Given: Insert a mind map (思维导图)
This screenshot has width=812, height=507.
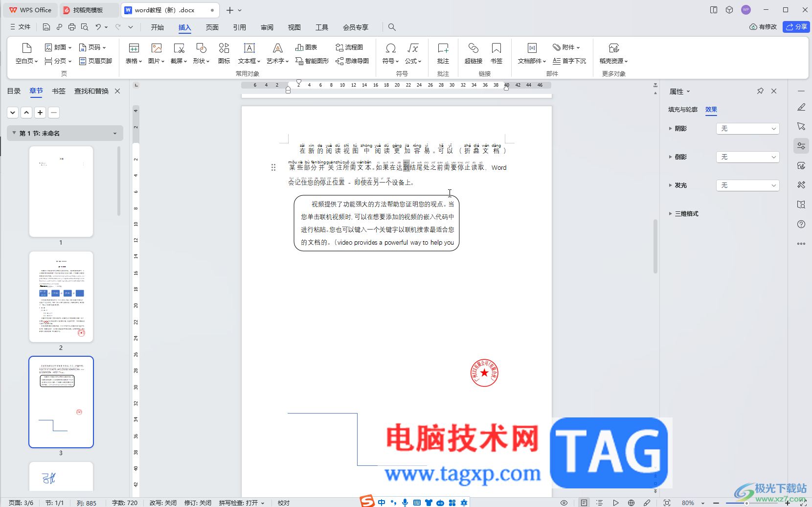Looking at the screenshot, I should [352, 61].
